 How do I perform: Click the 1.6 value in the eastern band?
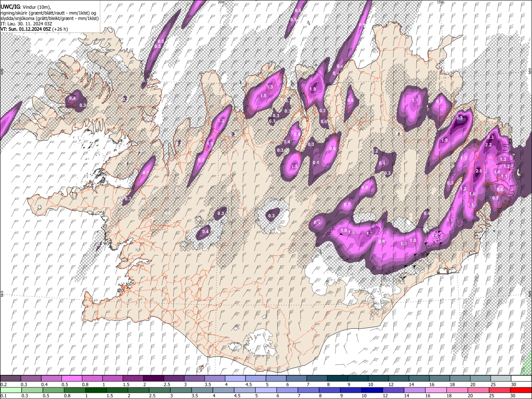tap(472, 194)
